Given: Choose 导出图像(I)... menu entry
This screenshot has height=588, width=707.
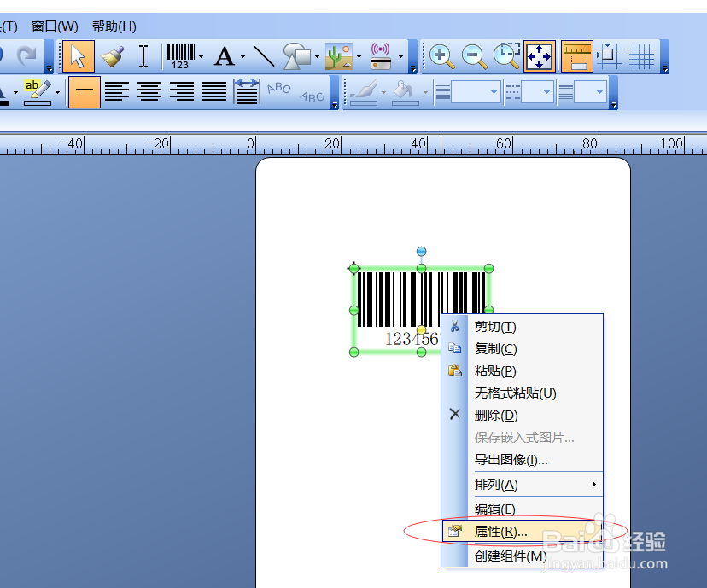Looking at the screenshot, I should (x=522, y=460).
